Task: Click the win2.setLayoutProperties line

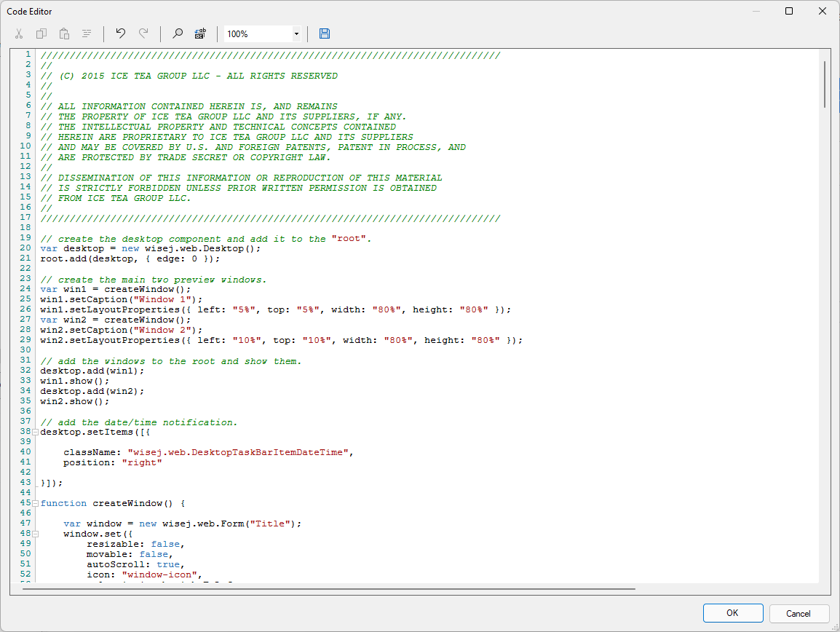Action: point(282,340)
